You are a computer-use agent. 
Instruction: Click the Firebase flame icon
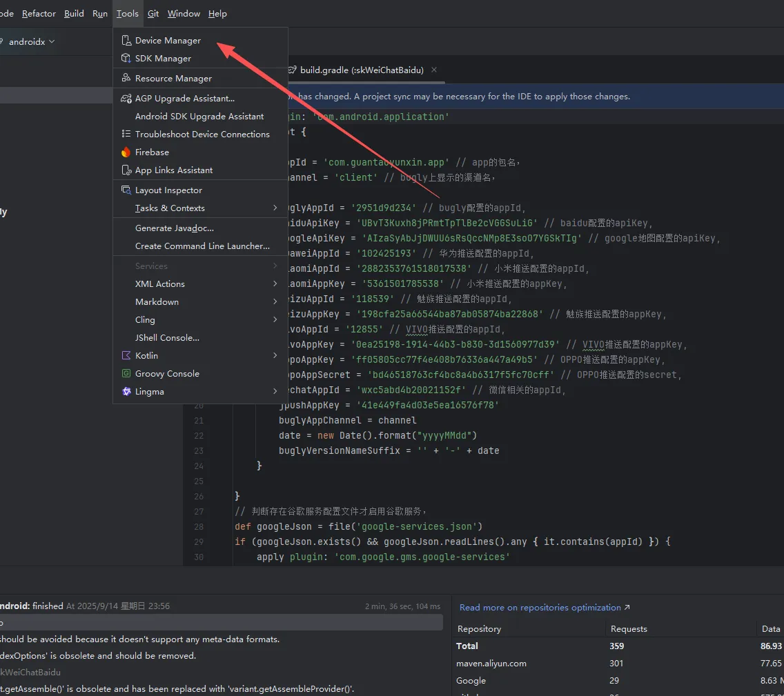[x=126, y=152]
